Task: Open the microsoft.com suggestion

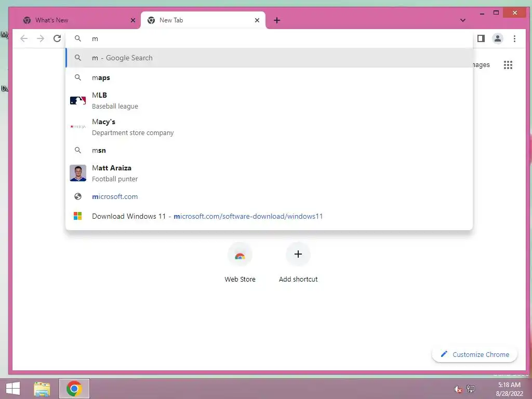Action: 269,196
